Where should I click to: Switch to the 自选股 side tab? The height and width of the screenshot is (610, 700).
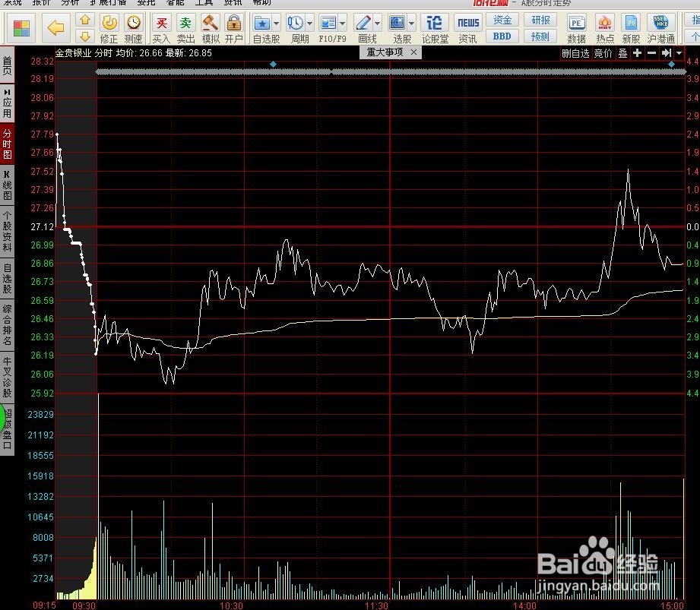7,279
